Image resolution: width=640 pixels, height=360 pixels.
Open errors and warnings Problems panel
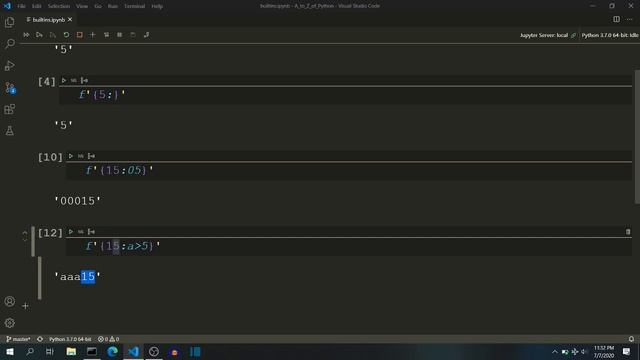108,339
